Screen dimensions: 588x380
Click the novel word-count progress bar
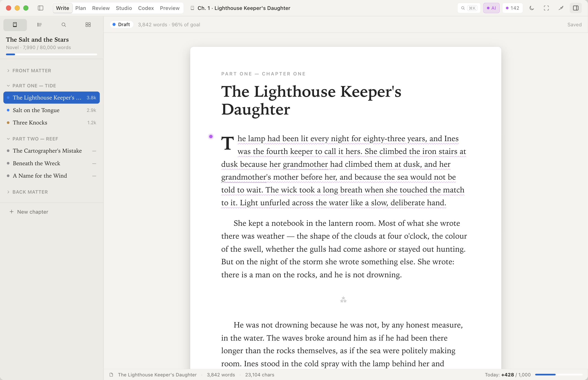point(51,54)
